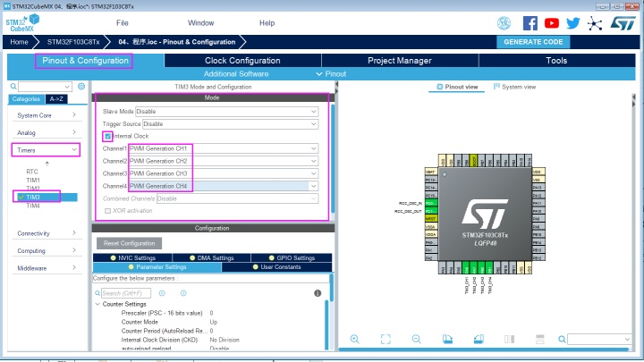Expand the Analog category
Viewport: 644px width, 362px height.
[x=46, y=132]
